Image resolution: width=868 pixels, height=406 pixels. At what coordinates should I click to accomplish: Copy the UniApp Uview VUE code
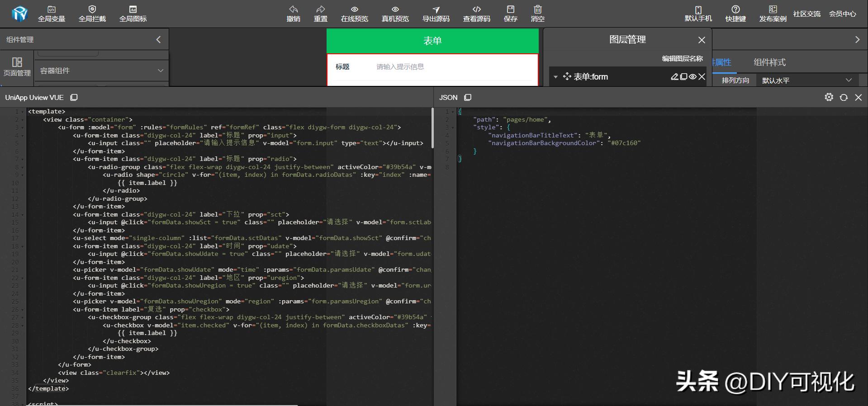(x=74, y=98)
